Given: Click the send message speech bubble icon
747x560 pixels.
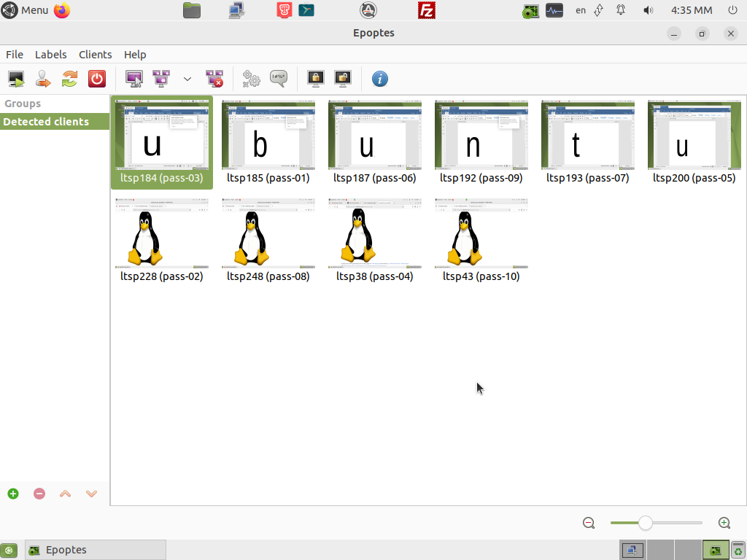Looking at the screenshot, I should coord(279,79).
